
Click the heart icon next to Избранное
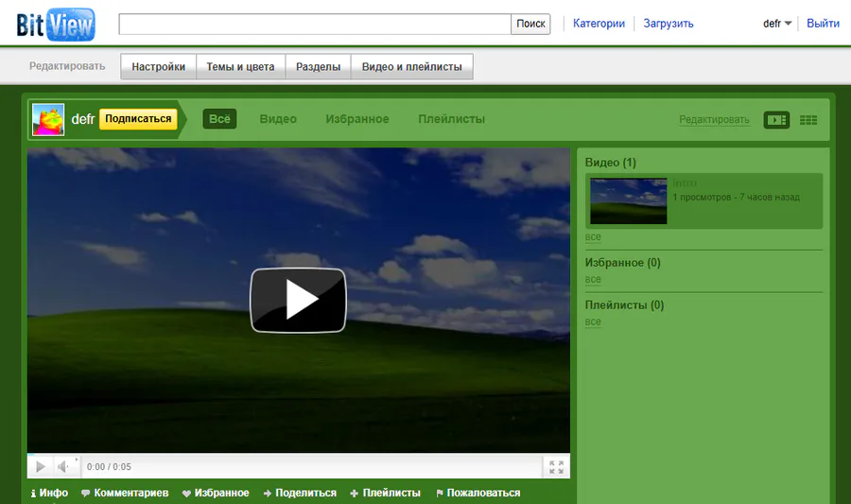186,494
